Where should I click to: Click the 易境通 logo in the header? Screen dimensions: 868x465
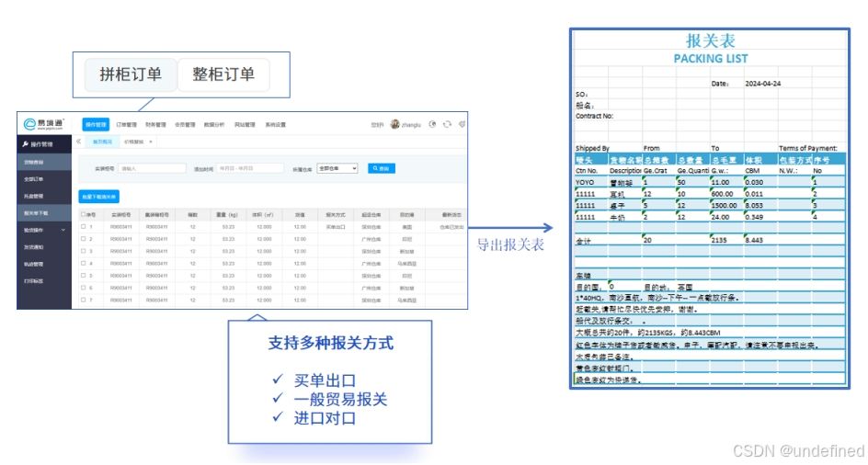(x=44, y=124)
